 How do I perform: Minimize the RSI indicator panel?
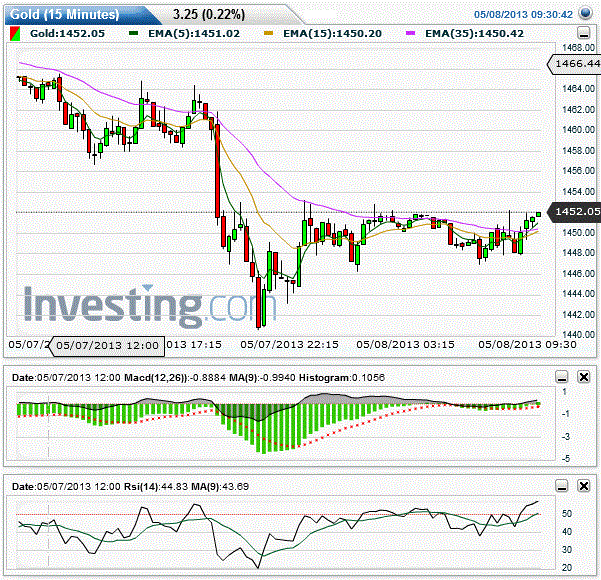coord(562,486)
